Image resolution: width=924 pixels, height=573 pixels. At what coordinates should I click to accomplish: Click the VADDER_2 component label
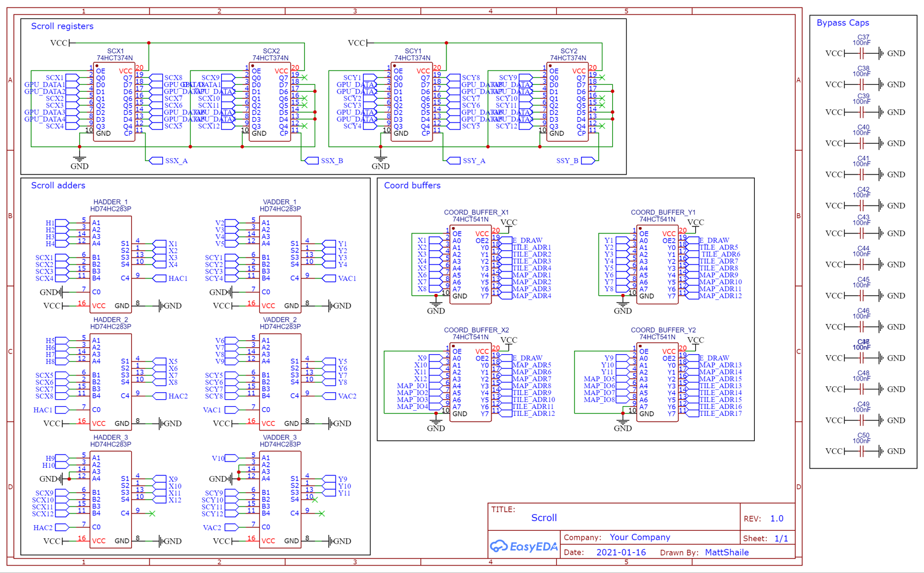click(x=280, y=319)
